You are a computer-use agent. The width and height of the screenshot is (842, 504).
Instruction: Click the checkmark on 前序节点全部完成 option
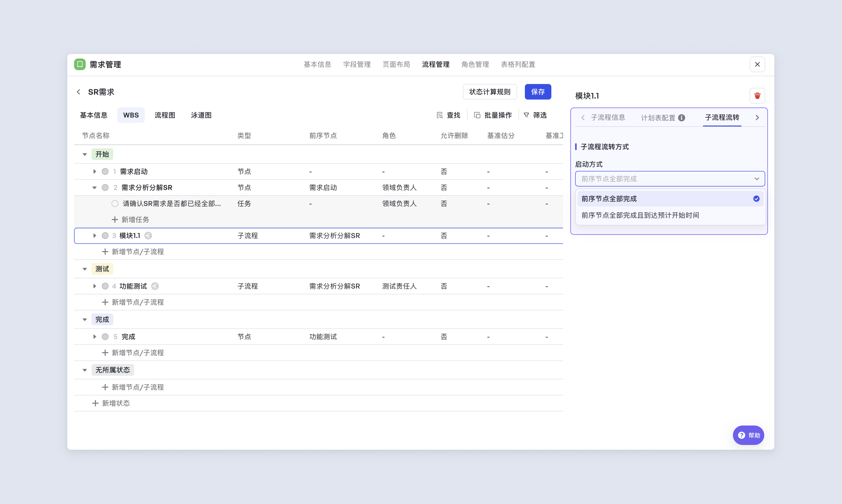click(756, 199)
